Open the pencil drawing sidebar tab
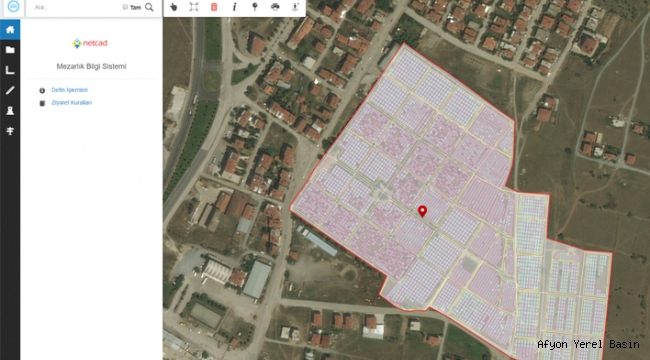Image resolution: width=650 pixels, height=360 pixels. coord(10,90)
